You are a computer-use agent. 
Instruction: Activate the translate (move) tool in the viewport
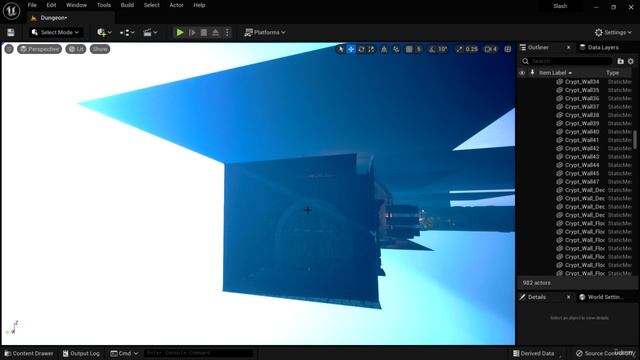351,49
